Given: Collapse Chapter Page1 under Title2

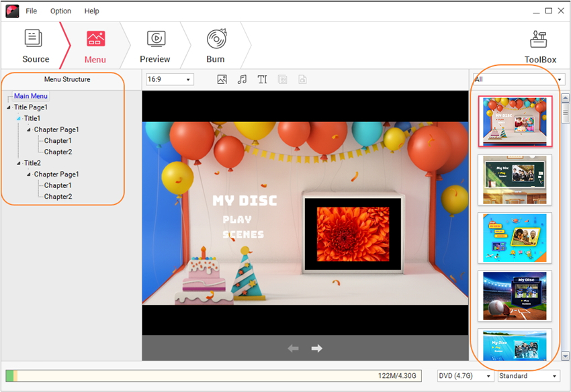Looking at the screenshot, I should [x=29, y=175].
